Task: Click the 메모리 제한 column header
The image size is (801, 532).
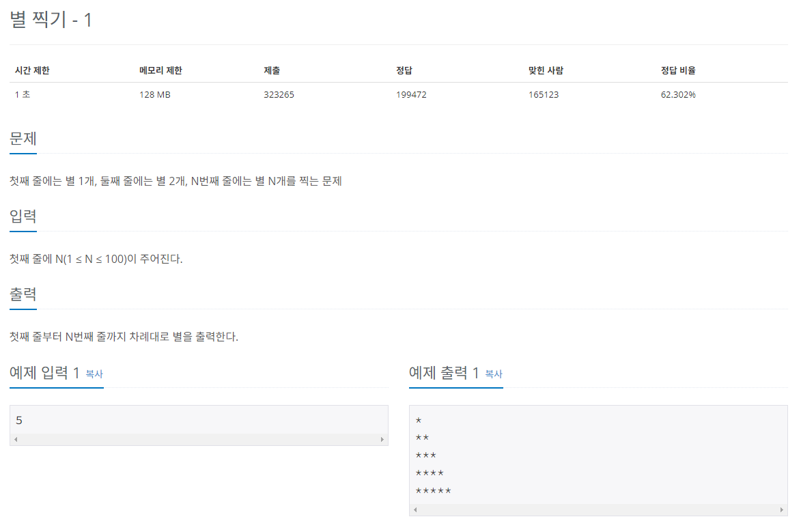Action: (160, 70)
